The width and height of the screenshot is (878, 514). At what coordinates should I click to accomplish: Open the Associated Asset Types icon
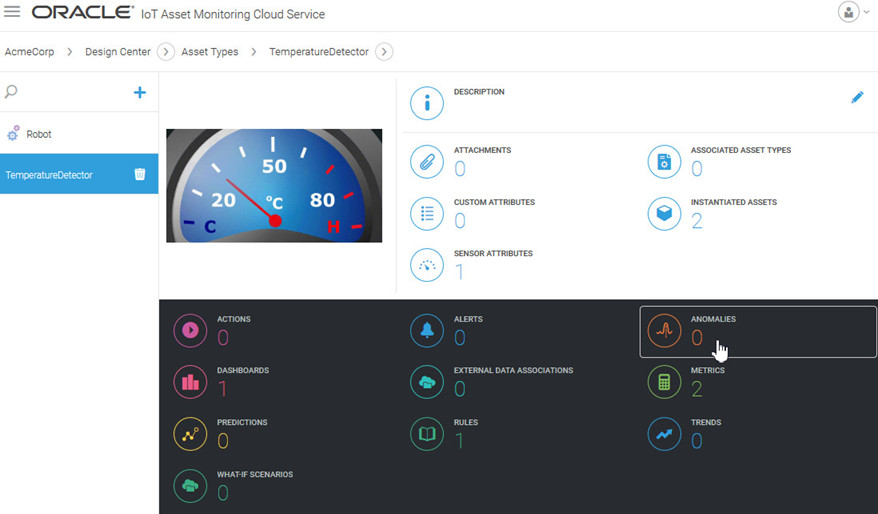pyautogui.click(x=664, y=162)
